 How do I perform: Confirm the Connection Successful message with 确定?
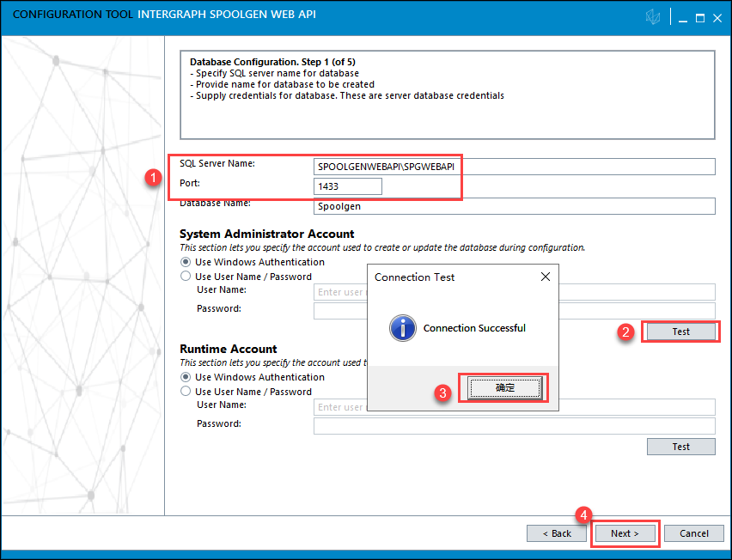click(x=505, y=388)
